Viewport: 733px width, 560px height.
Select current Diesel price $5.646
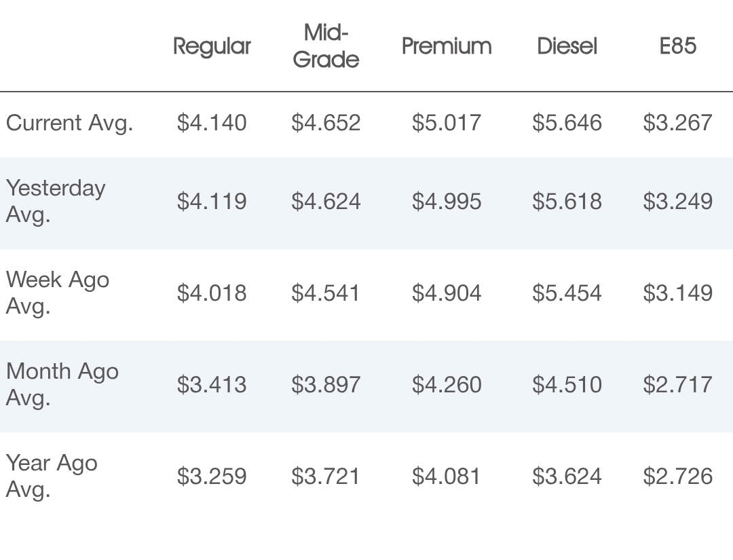pos(567,123)
